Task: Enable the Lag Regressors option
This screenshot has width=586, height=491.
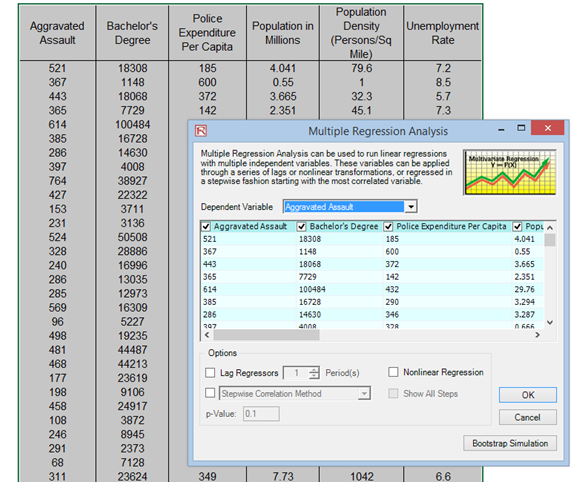Action: pyautogui.click(x=210, y=373)
